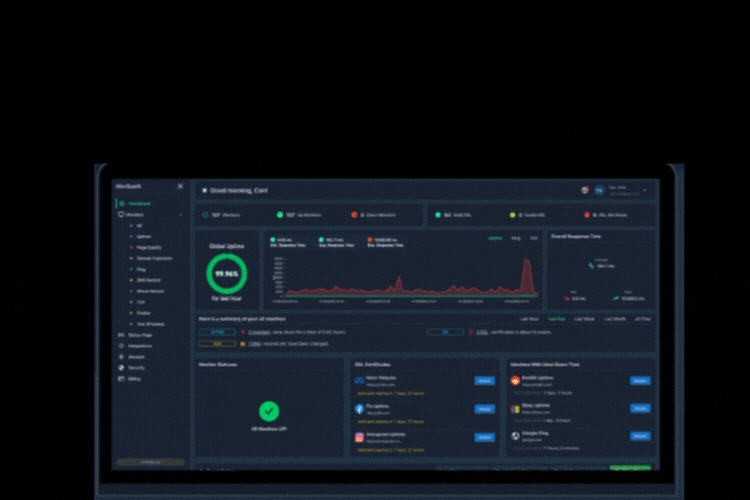750x500 pixels.
Task: Open the '1 DNS' records link
Action: 254,344
